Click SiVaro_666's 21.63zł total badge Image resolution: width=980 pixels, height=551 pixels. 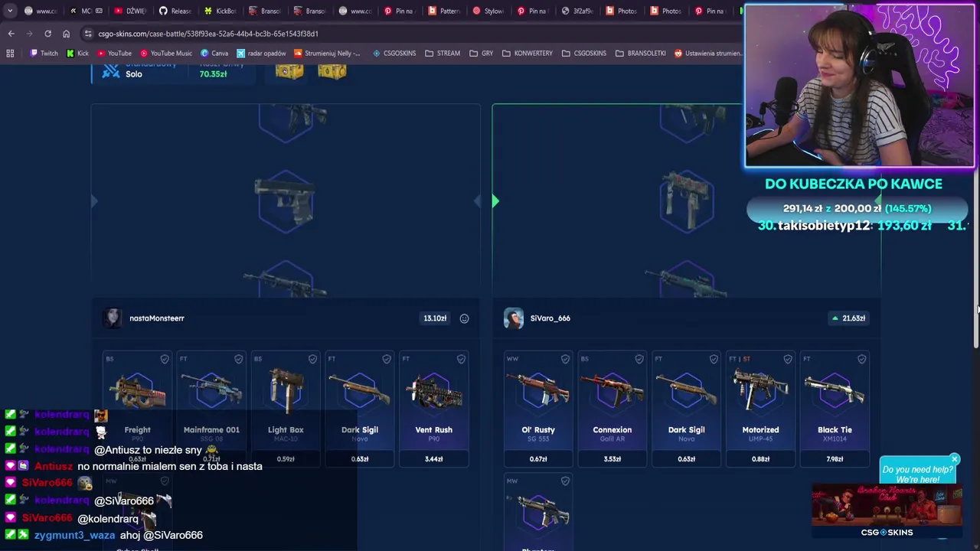[x=848, y=318]
